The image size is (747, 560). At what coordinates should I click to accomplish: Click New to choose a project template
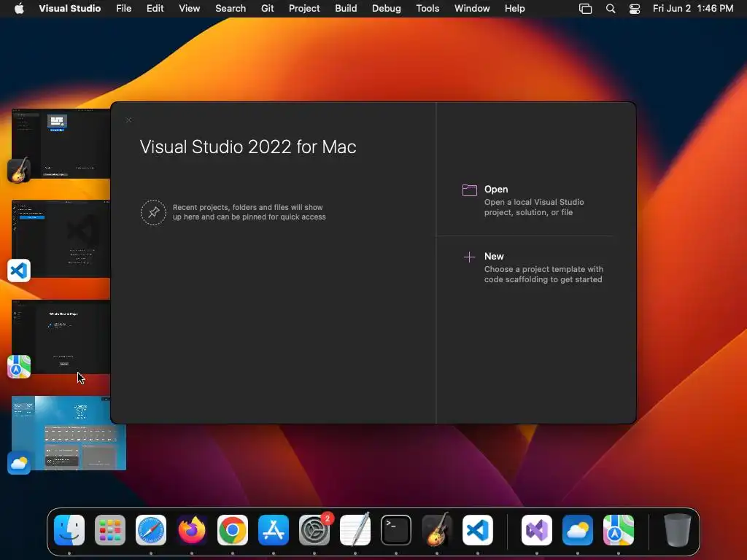533,268
